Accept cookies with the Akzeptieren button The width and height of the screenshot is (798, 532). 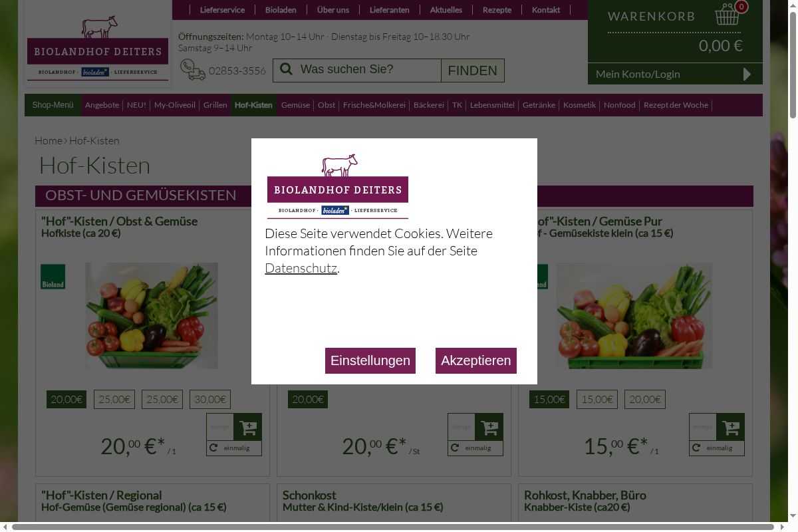[476, 360]
